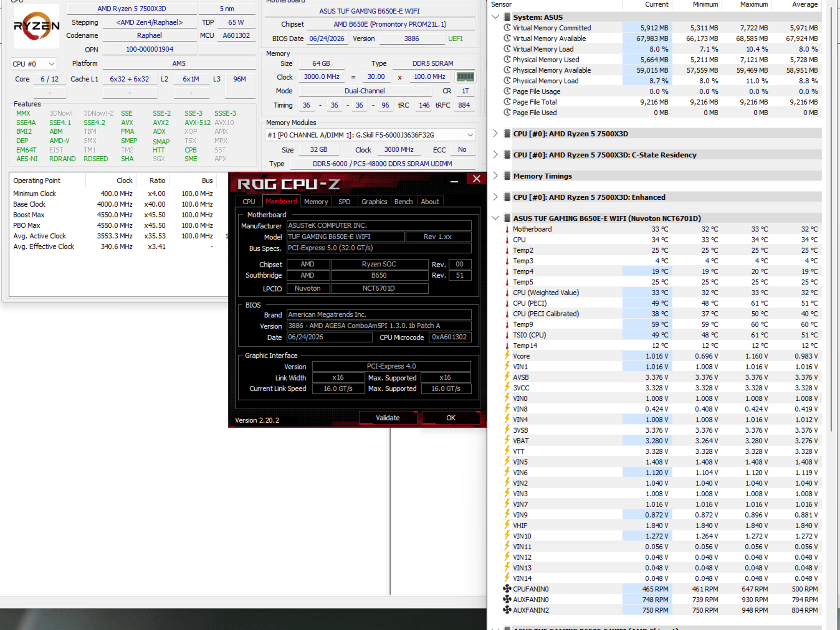Click the Boost Max row
This screenshot has width=840, height=630.
pyautogui.click(x=118, y=215)
